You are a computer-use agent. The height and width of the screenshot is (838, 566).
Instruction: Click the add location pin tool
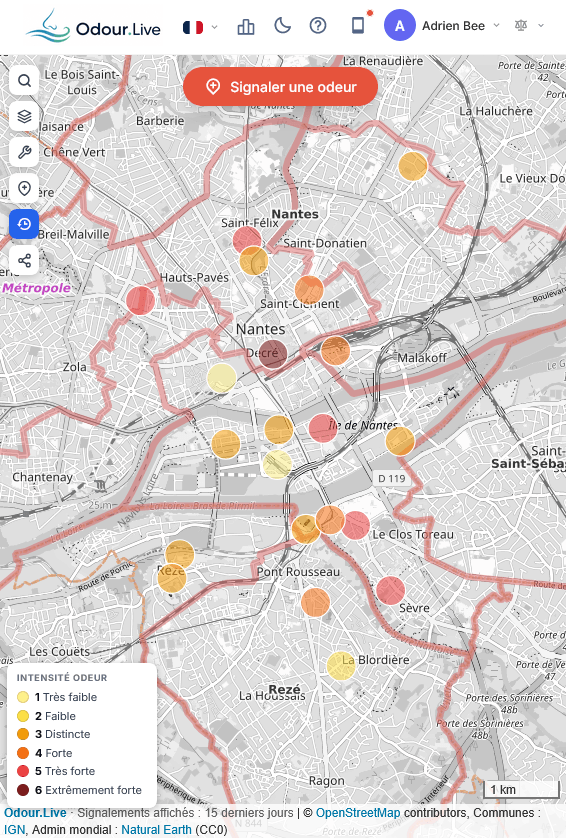[x=24, y=188]
